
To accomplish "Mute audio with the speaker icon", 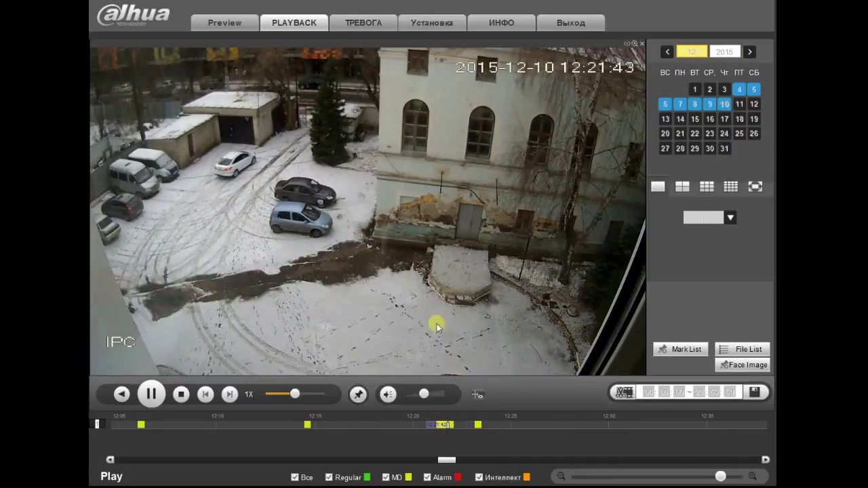I will [388, 394].
